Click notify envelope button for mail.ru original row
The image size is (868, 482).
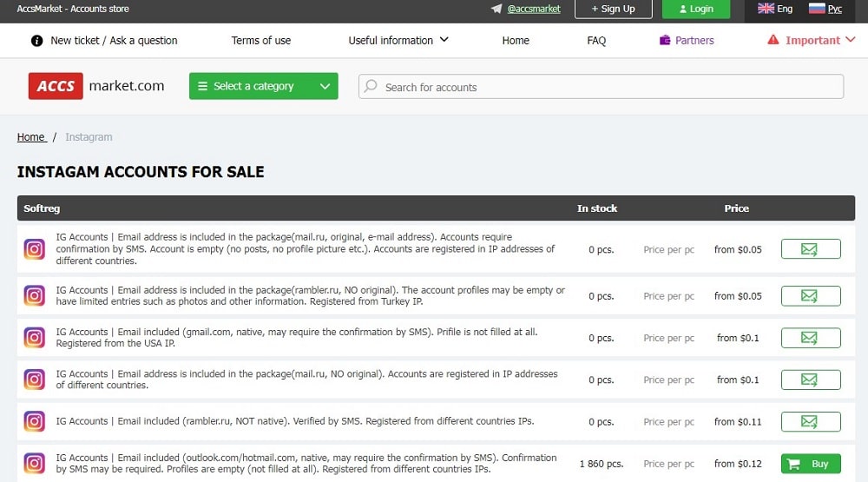811,249
